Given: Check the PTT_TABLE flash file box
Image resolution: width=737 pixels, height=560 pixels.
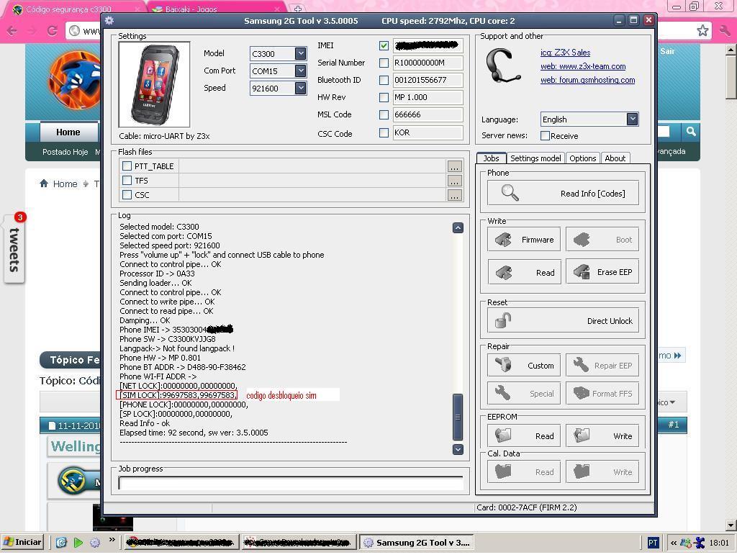Looking at the screenshot, I should coord(127,166).
